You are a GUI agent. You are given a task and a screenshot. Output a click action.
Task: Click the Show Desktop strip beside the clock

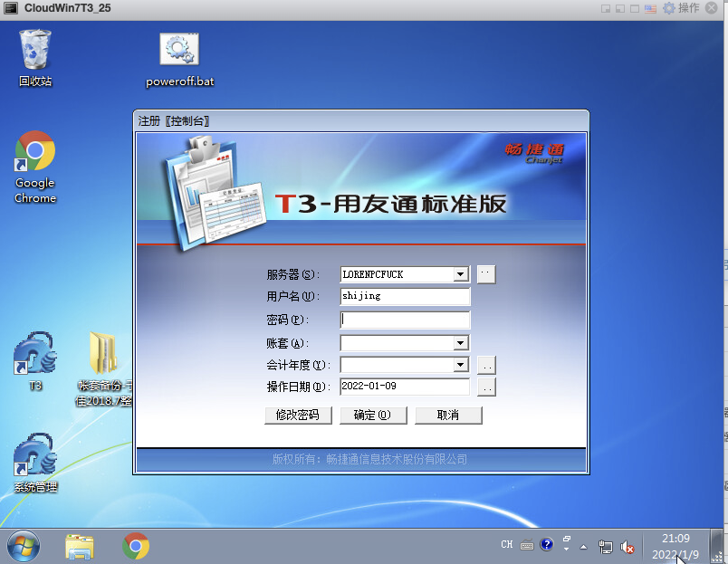[x=718, y=546]
